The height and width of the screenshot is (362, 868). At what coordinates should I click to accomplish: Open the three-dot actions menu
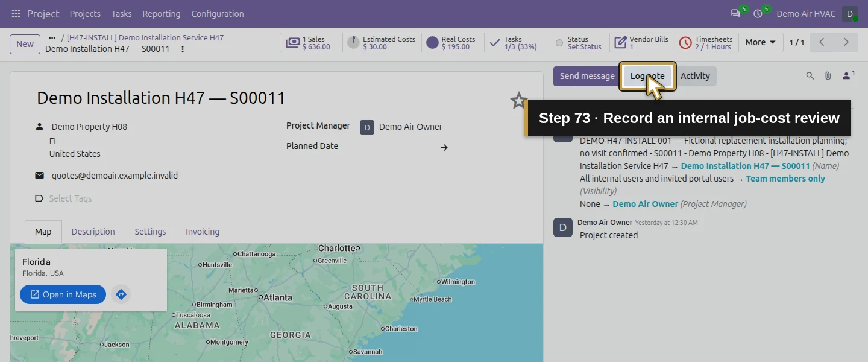[x=183, y=49]
